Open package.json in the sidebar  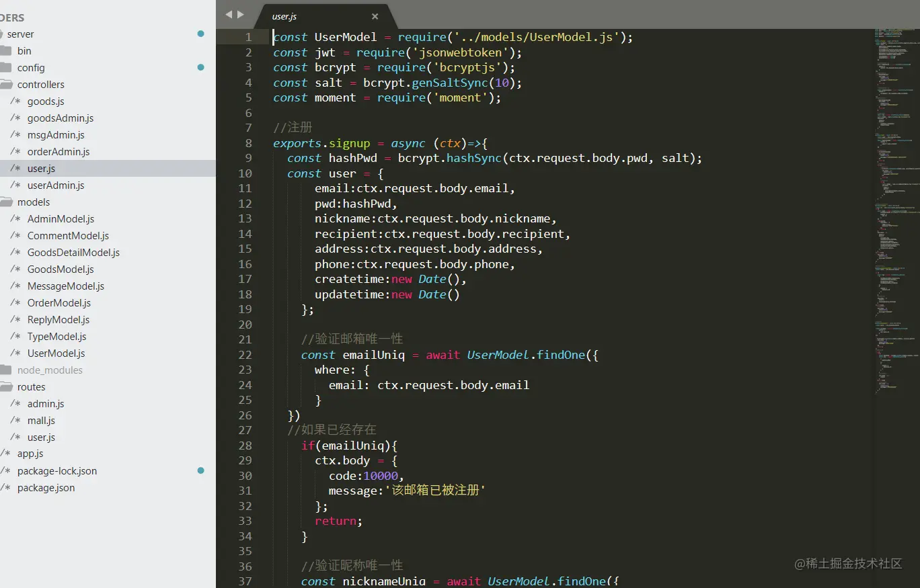point(46,488)
